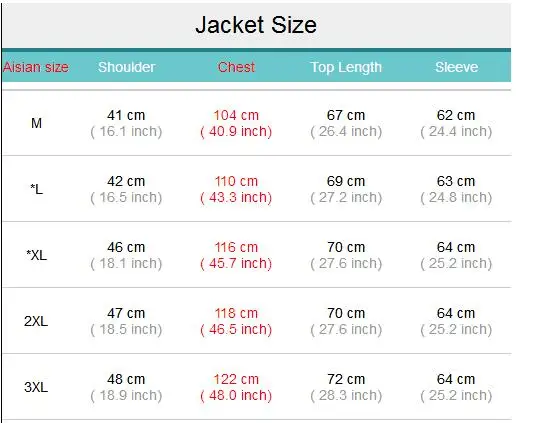The image size is (546, 423).
Task: Select the 2XL size row label
Action: tap(36, 321)
